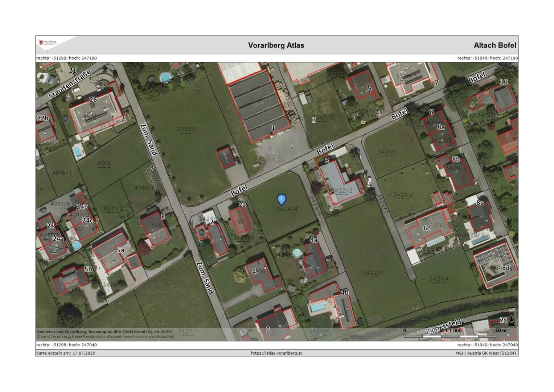This screenshot has height=392, width=554.
Task: Click the MGI / Austria GK West text
Action: [x=486, y=353]
